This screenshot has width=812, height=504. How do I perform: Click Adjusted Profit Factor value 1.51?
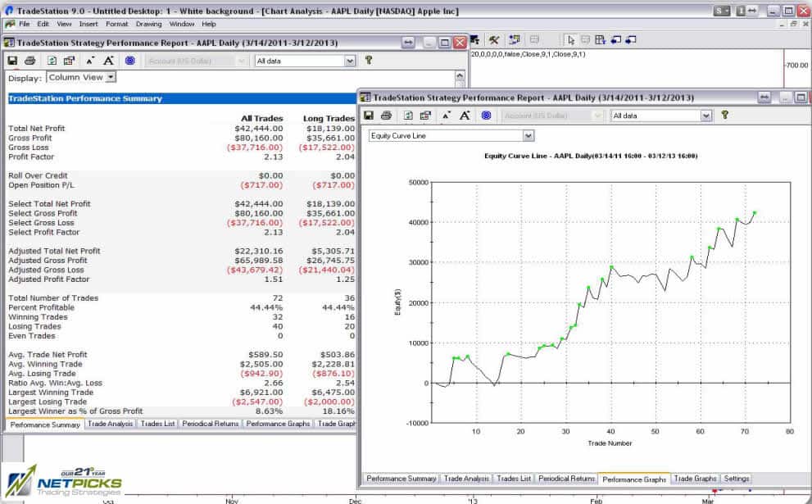point(274,279)
